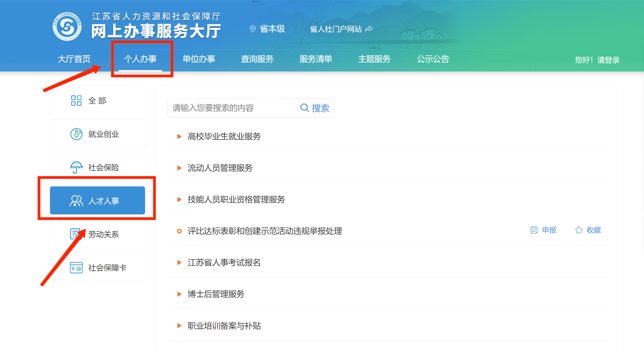Open 公示公告 navigation tab
Viewport: 644px width, 350px height.
[433, 59]
